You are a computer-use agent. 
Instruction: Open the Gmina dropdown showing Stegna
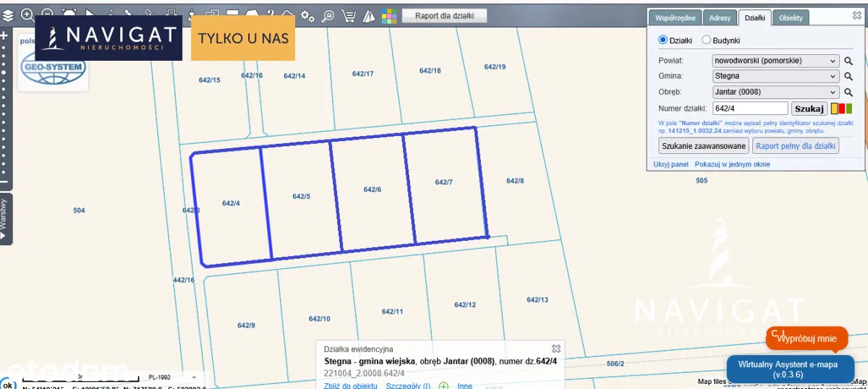(x=775, y=76)
